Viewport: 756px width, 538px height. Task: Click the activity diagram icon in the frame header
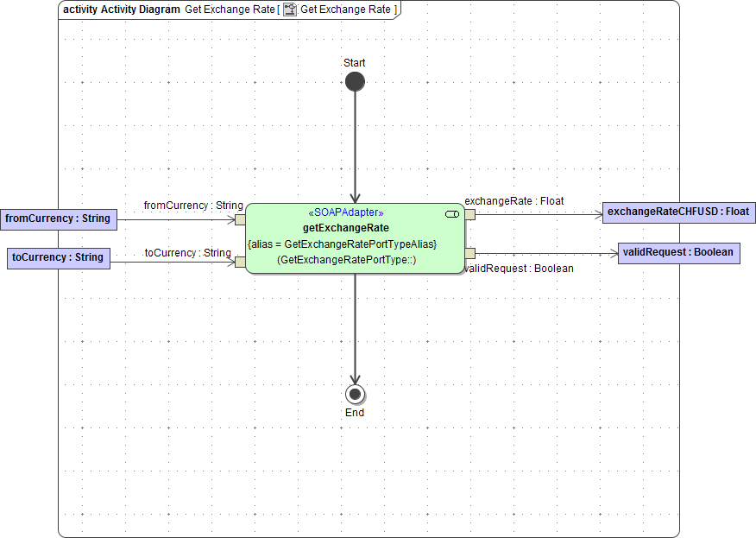pos(290,9)
